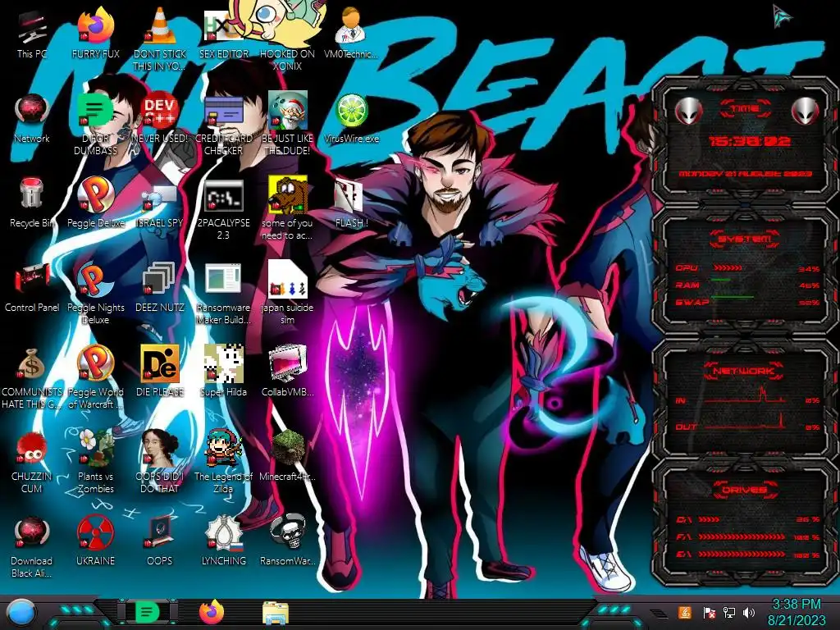Launch the BE JUST LIKE THE DUDE! shortcut
The width and height of the screenshot is (840, 630).
287,110
